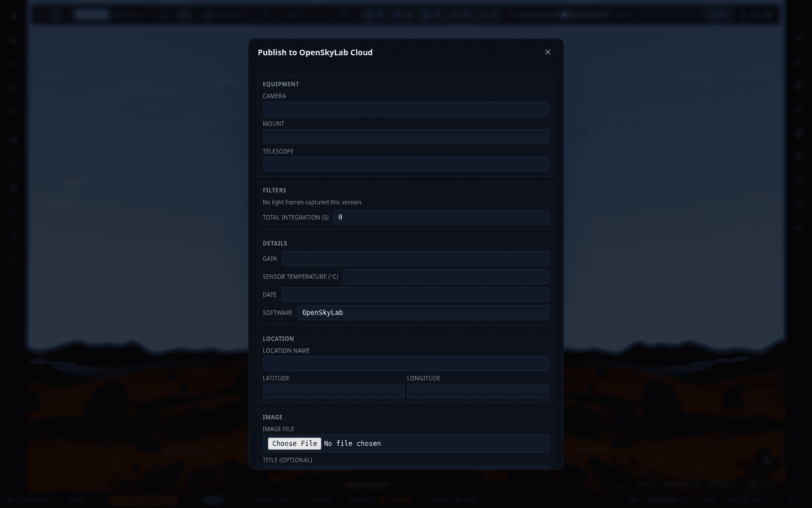Click the Choose File button
The height and width of the screenshot is (508, 812).
pyautogui.click(x=294, y=444)
